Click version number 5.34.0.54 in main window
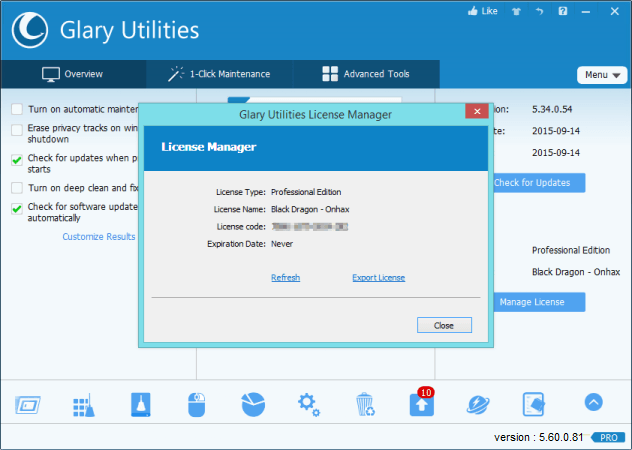 tap(552, 109)
